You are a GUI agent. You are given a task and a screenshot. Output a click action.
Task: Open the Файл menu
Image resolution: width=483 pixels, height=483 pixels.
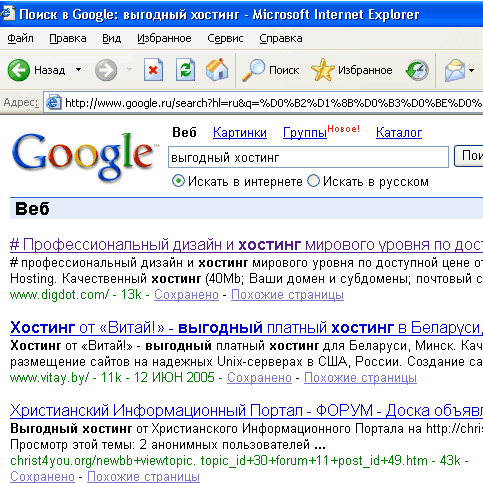pos(20,38)
